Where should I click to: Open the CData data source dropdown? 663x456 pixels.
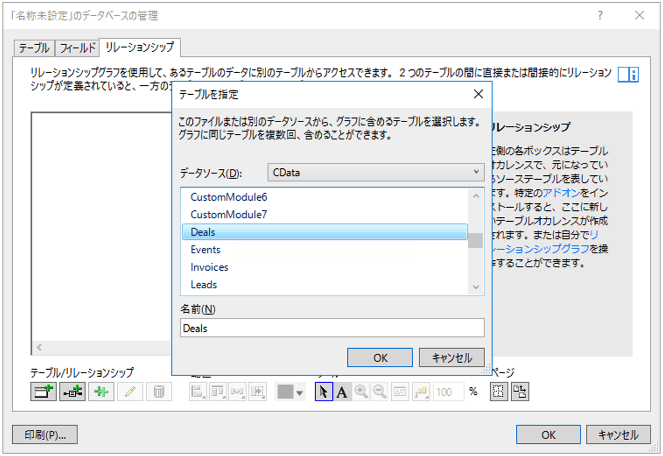click(376, 173)
